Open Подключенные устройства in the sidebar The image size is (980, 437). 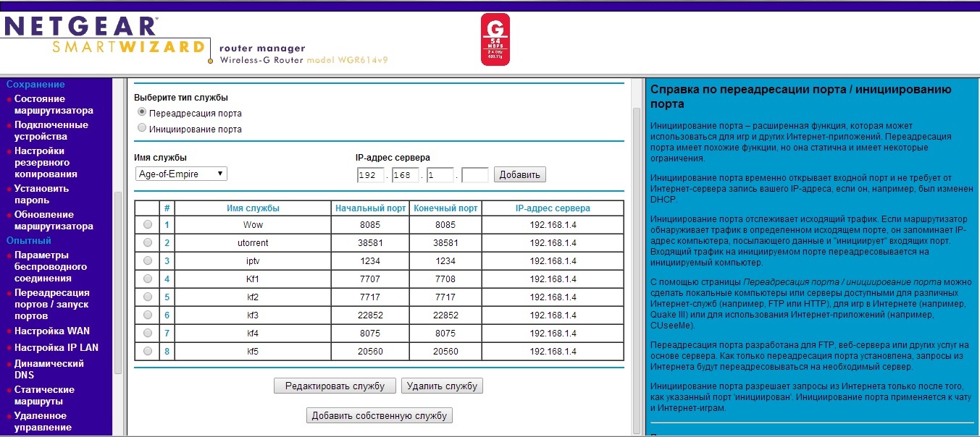coord(51,130)
